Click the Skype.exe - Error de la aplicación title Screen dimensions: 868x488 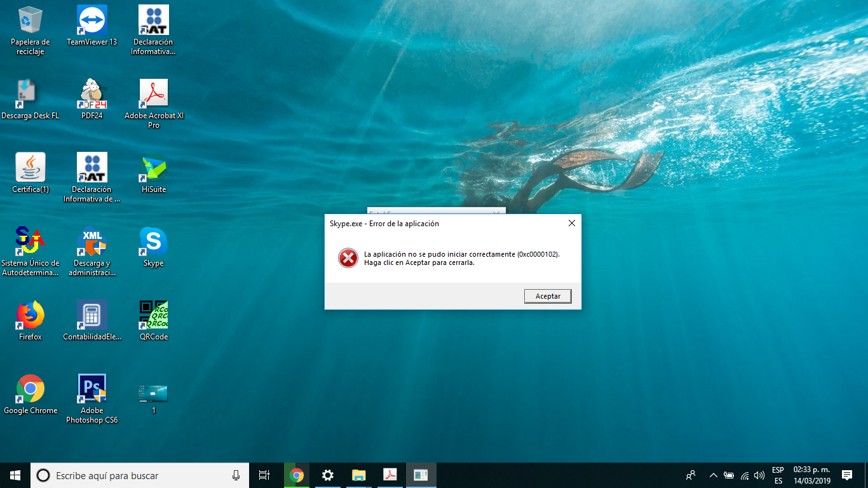(384, 224)
